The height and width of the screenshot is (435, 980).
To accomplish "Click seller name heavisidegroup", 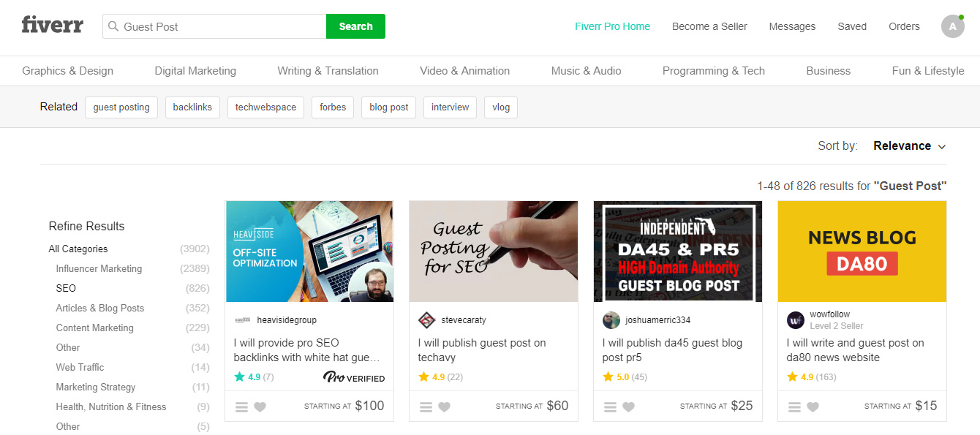I will 287,320.
